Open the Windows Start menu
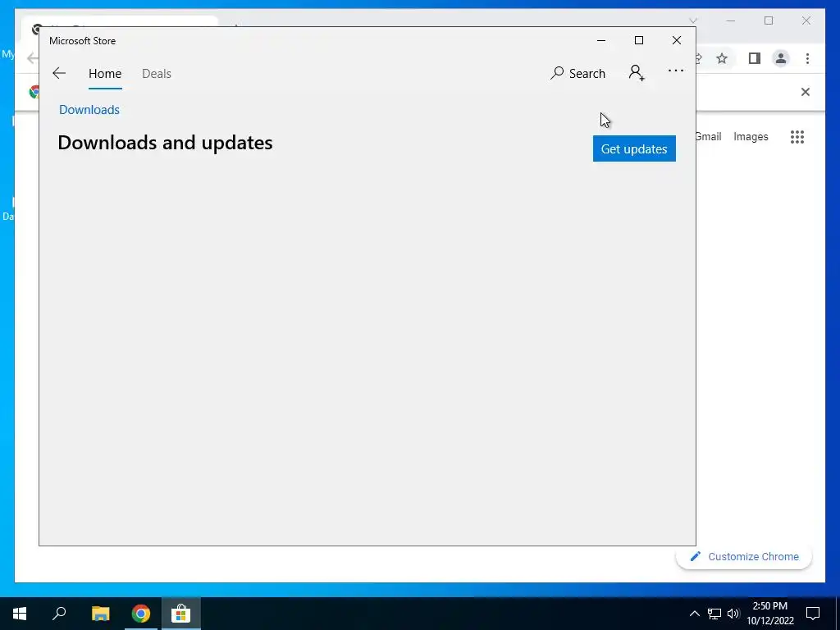This screenshot has width=840, height=630. tap(20, 614)
